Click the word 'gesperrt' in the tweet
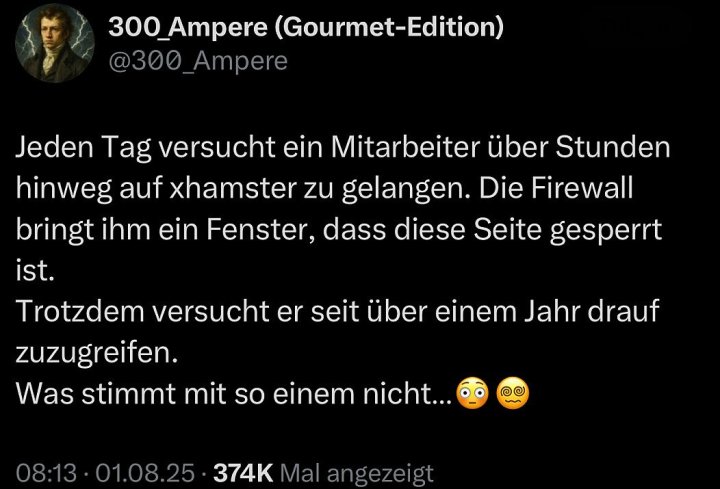This screenshot has height=489, width=720. click(x=606, y=230)
